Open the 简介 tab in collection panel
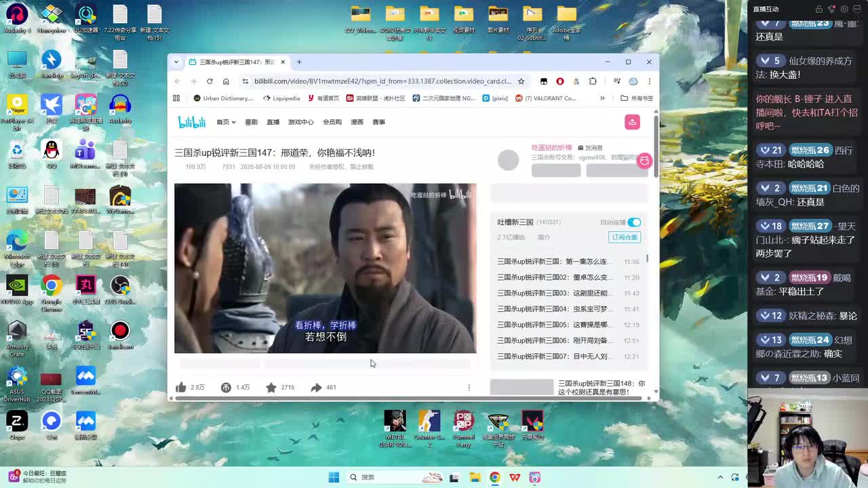This screenshot has width=868, height=488. pyautogui.click(x=544, y=237)
